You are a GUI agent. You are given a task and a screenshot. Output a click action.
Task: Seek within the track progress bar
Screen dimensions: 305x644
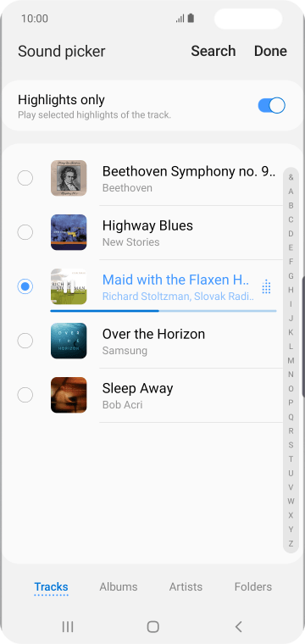[164, 311]
